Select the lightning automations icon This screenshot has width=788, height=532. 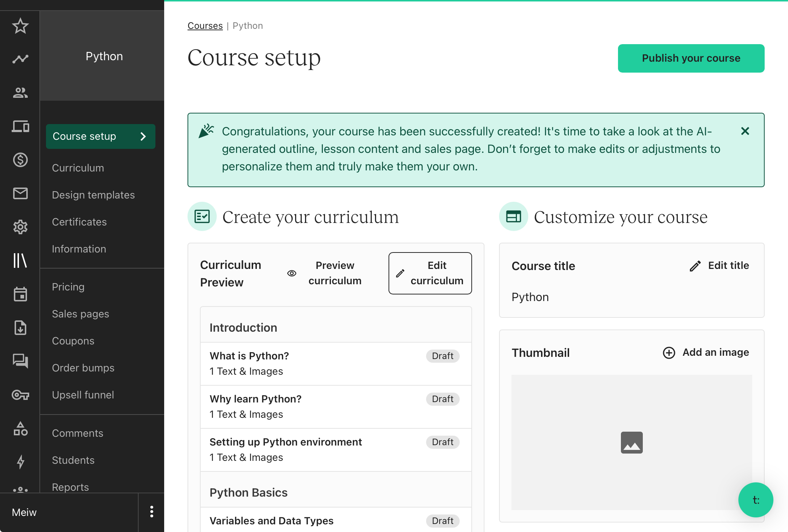[20, 462]
